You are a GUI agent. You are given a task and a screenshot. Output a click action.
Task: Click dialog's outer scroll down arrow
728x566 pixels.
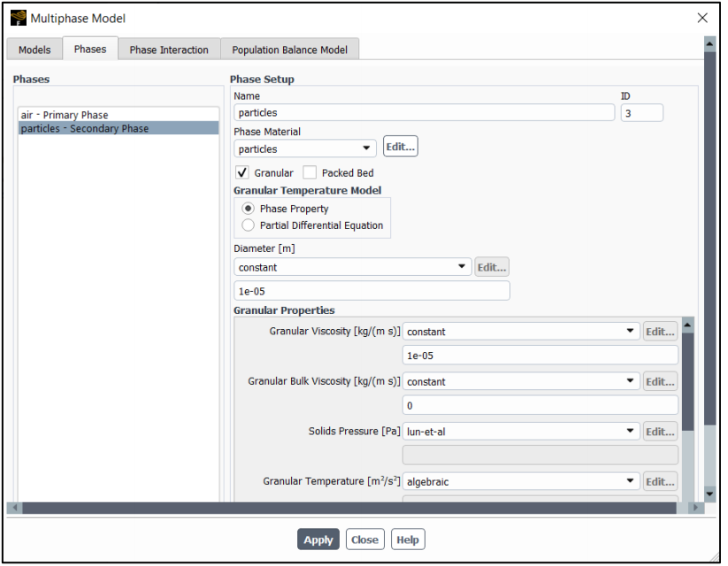point(709,494)
